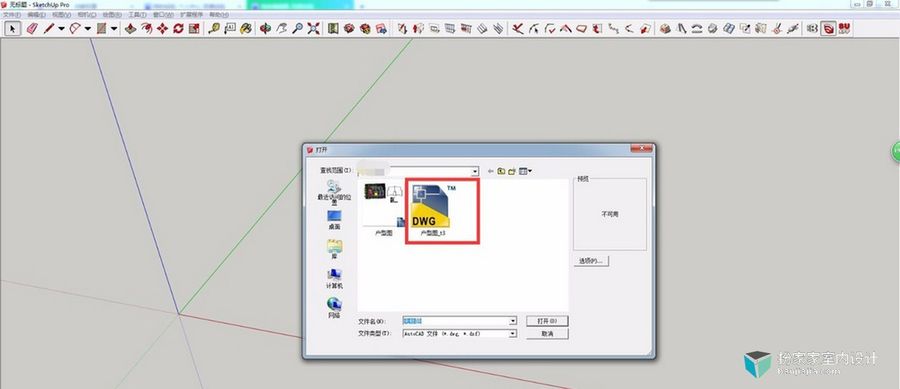
Task: Select the Zoom magnifier tool
Action: tap(297, 28)
